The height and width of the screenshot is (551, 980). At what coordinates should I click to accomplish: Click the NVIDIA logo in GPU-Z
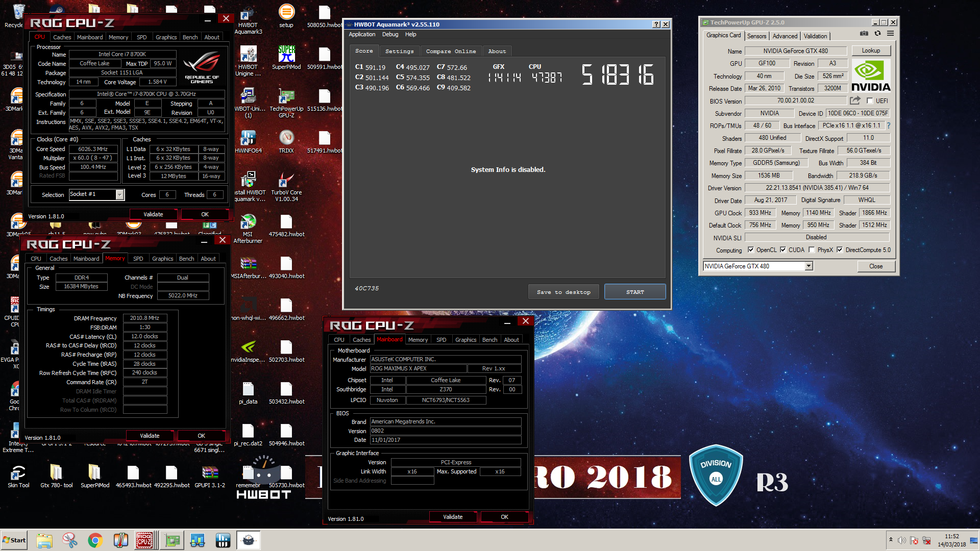pos(871,76)
